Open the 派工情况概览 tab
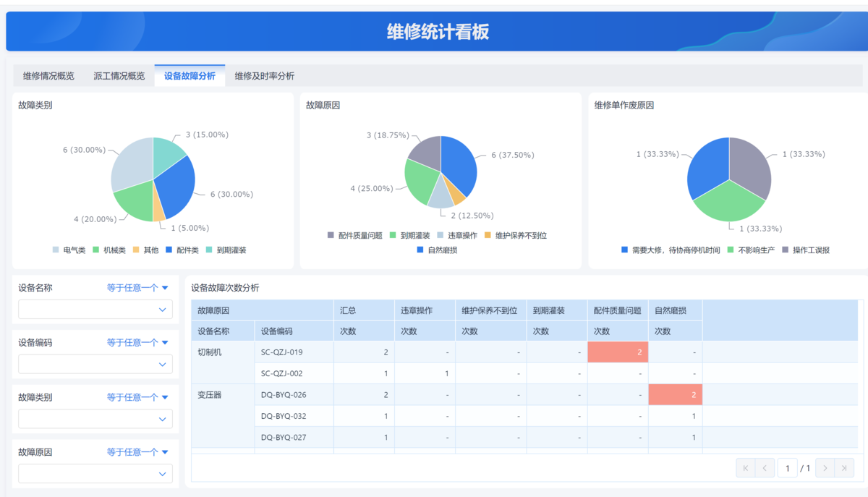The image size is (868, 497). (x=119, y=76)
